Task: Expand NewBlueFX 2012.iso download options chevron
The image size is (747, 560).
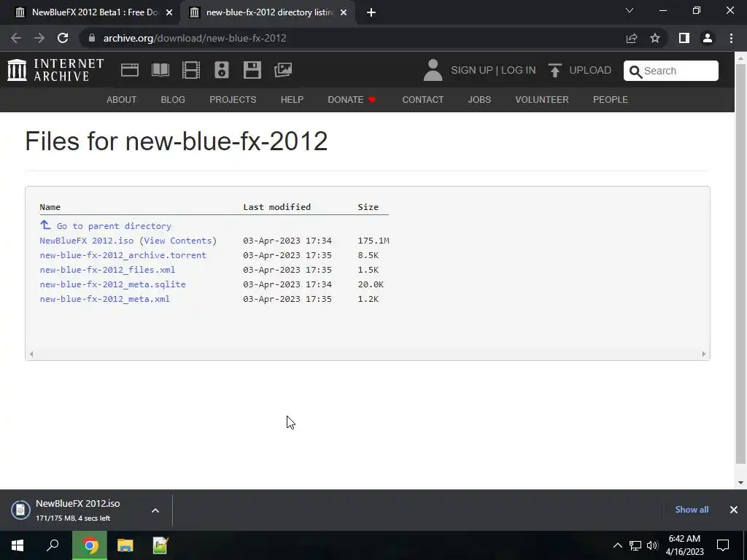Action: tap(155, 510)
